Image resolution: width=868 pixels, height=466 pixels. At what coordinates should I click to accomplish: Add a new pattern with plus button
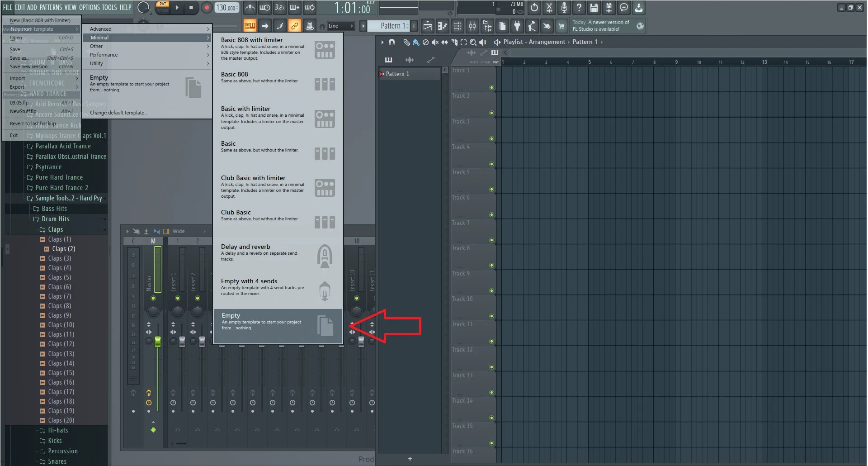414,26
